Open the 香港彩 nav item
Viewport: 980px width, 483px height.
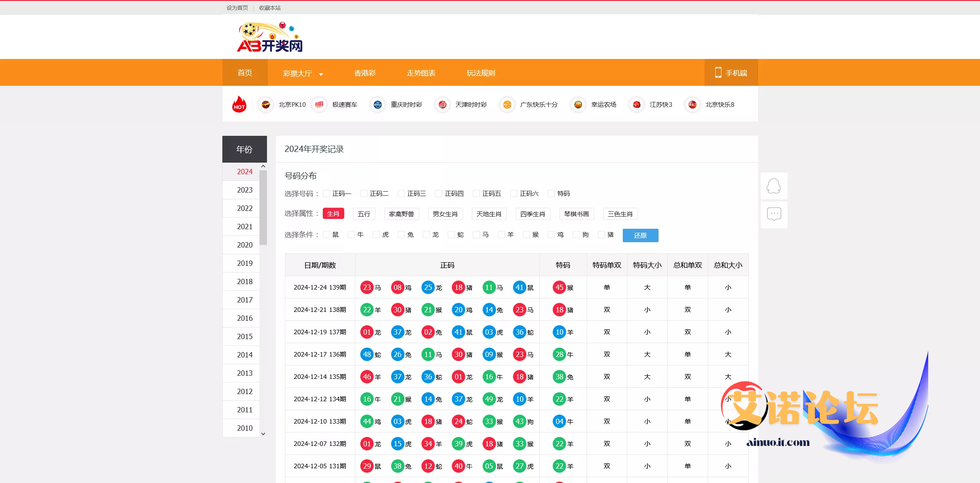click(x=365, y=73)
